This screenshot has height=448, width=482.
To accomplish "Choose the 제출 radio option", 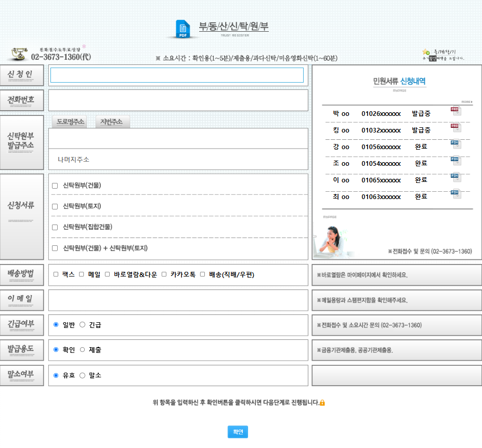I will point(82,350).
